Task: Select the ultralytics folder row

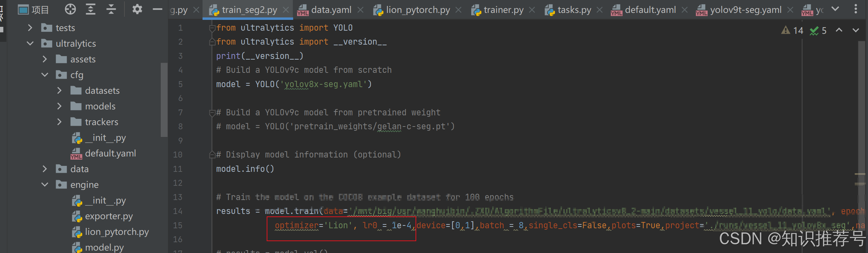Action: [x=68, y=44]
